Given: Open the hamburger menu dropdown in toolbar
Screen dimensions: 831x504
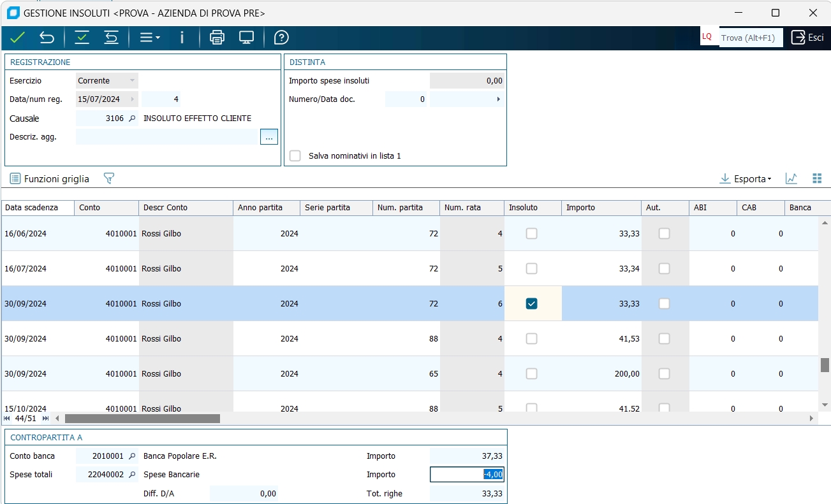Looking at the screenshot, I should coord(149,38).
